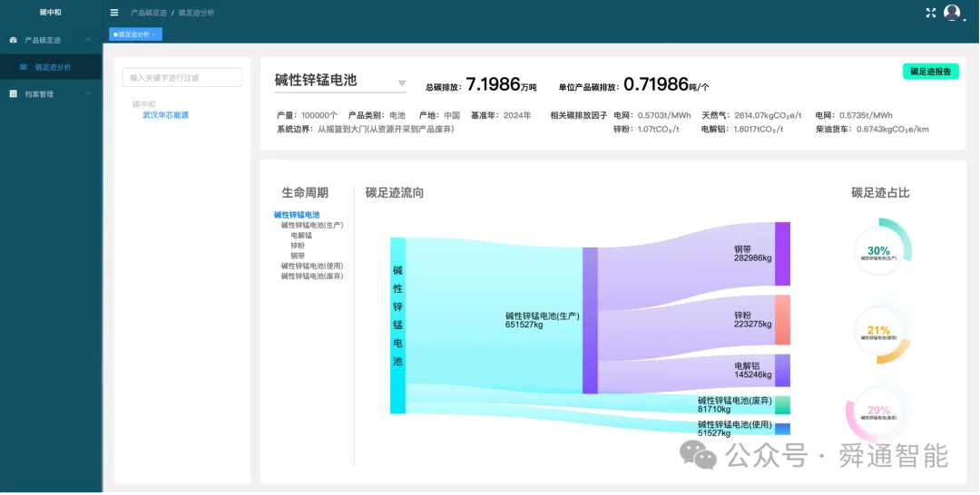Click the 碳足迹报告 button
This screenshot has height=495, width=980.
[931, 71]
